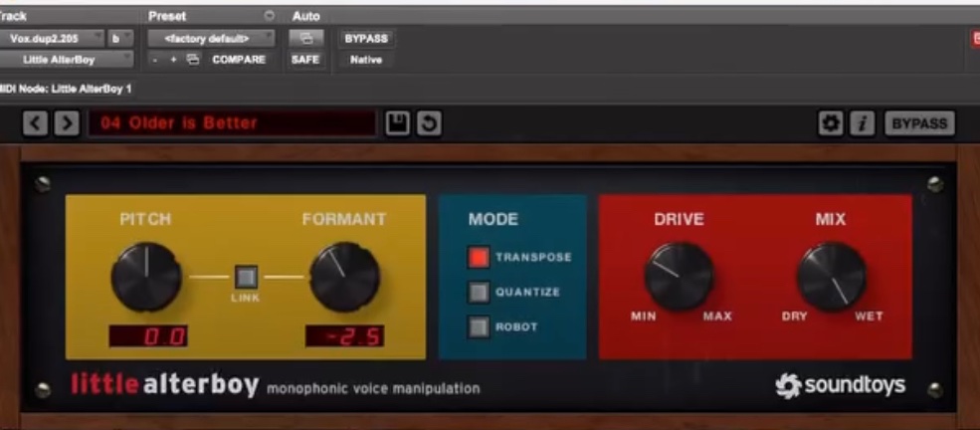Image resolution: width=980 pixels, height=430 pixels.
Task: Open the Little AlterBoy plugin selector dropdown
Action: pyautogui.click(x=67, y=60)
